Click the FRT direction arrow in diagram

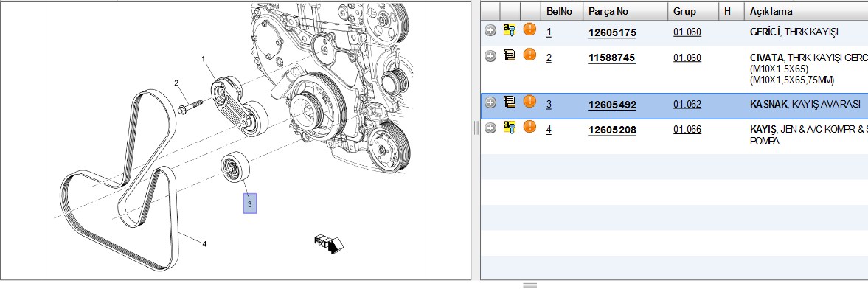coord(330,243)
